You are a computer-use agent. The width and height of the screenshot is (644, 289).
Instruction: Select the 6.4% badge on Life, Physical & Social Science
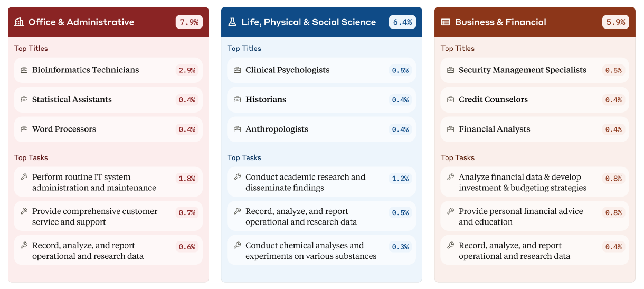pos(402,22)
